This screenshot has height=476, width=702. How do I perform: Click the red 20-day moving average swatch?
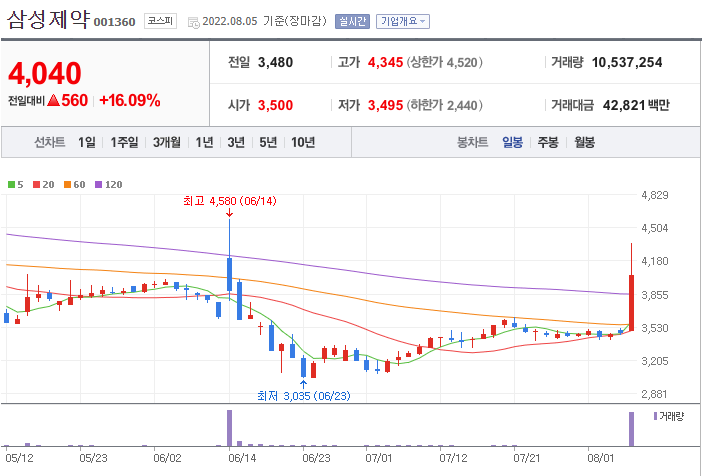tap(37, 184)
